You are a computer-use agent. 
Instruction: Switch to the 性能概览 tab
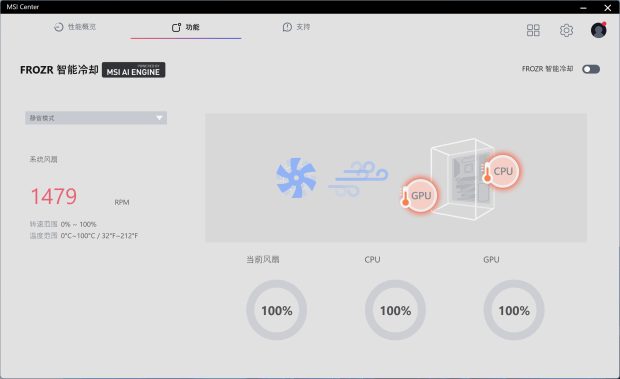click(x=75, y=27)
